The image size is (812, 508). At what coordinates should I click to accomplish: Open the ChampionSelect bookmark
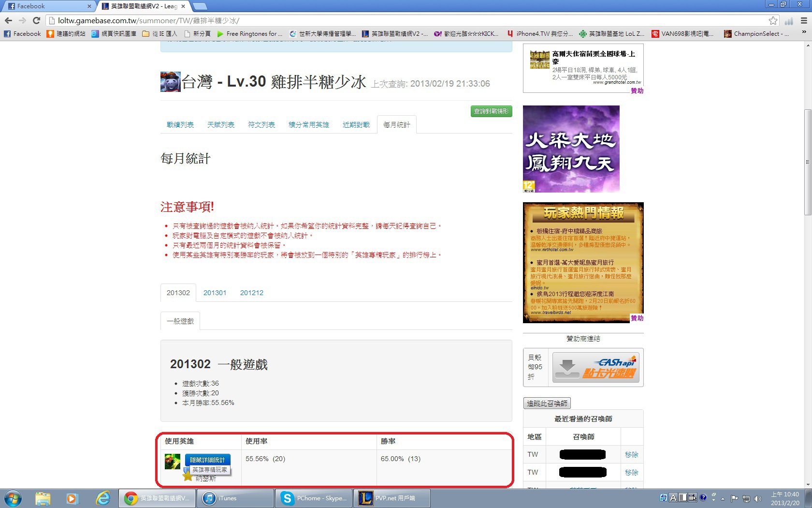[756, 34]
